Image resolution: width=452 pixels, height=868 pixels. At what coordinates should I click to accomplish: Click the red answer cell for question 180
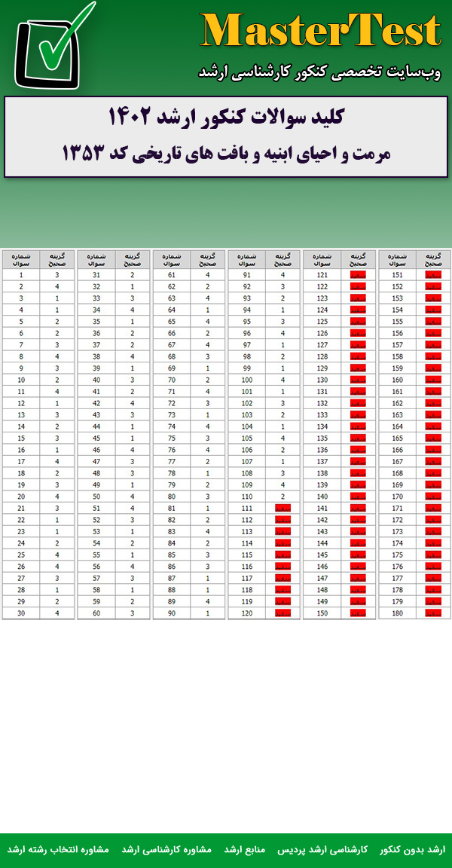(433, 613)
